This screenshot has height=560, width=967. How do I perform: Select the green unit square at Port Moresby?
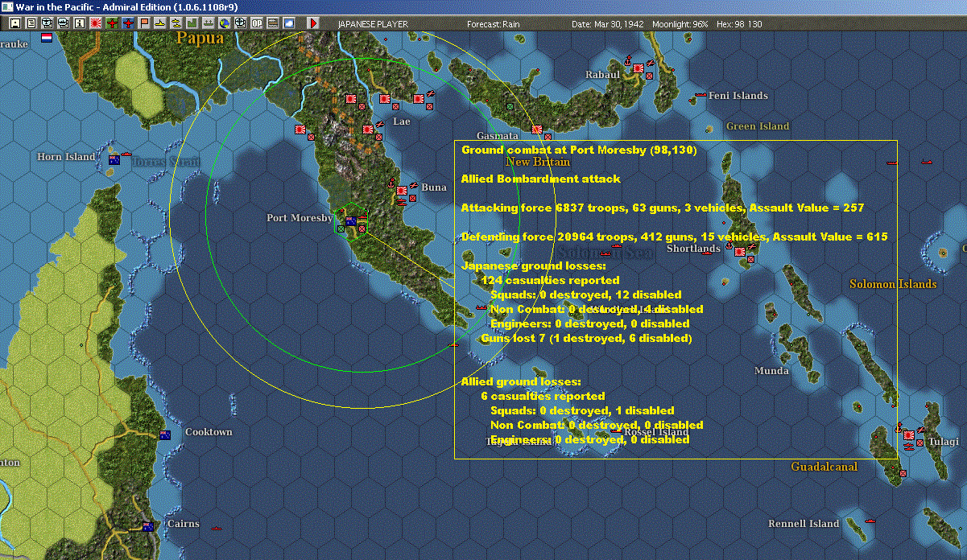coord(341,229)
